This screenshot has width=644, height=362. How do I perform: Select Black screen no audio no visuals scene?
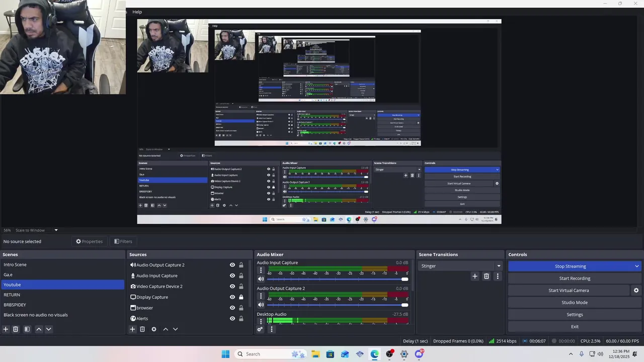pyautogui.click(x=62, y=315)
